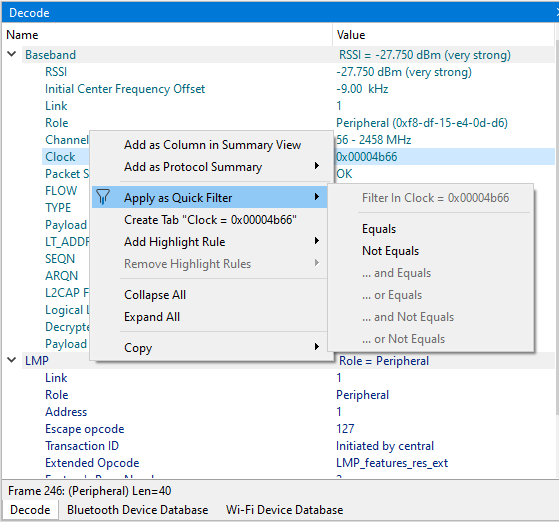559x522 pixels.
Task: Click the Frame 246 status bar text
Action: click(89, 491)
